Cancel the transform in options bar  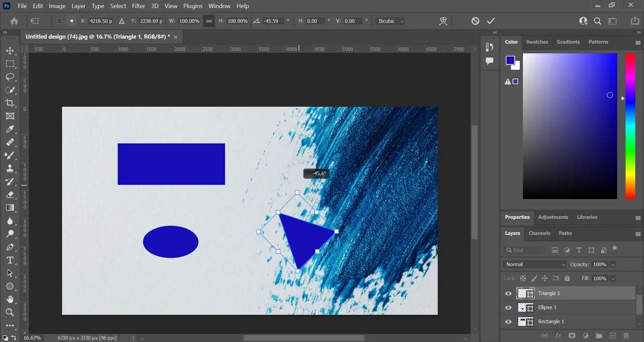coord(475,21)
